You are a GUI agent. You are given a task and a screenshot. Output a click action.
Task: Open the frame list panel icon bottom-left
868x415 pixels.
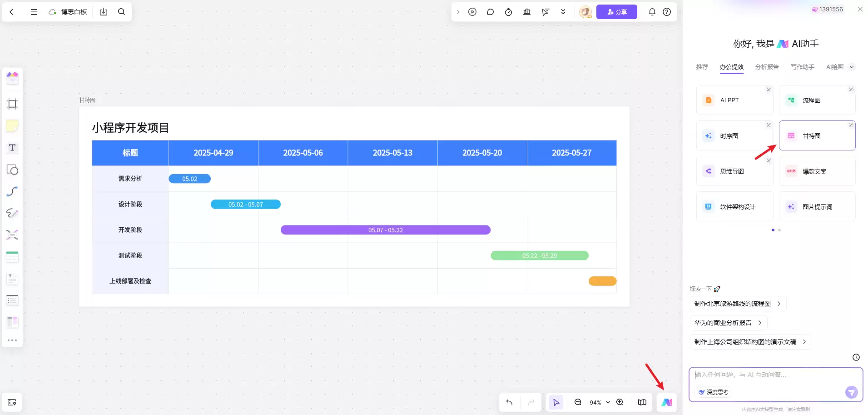12,402
